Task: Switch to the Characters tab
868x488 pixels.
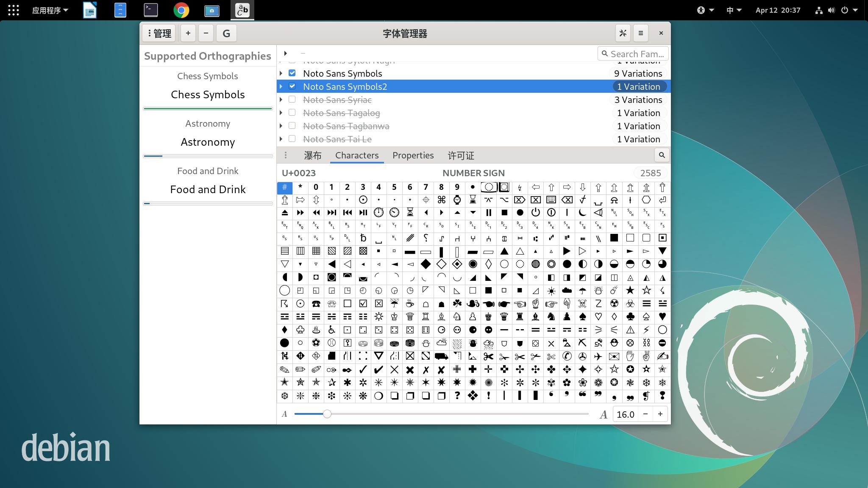Action: pos(357,155)
